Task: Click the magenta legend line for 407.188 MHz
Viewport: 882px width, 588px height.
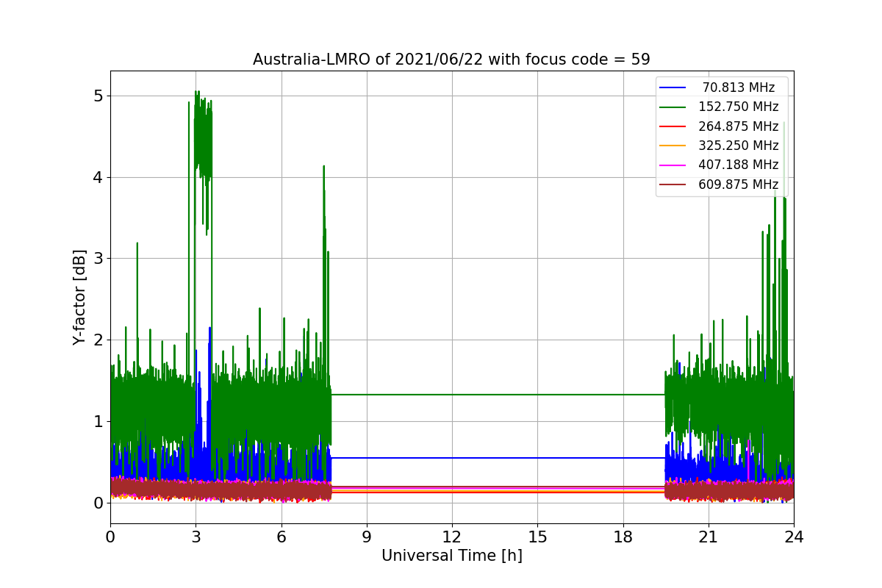Action: 673,165
